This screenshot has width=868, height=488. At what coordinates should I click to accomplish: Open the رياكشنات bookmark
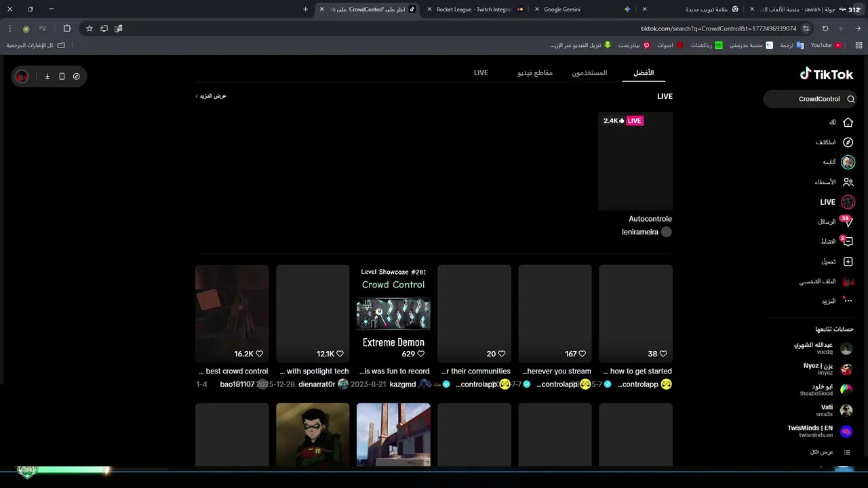[706, 45]
